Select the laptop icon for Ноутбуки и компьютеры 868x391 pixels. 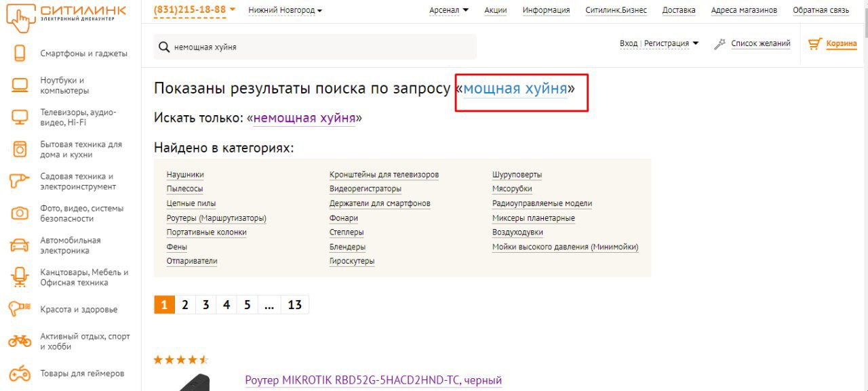coord(20,85)
